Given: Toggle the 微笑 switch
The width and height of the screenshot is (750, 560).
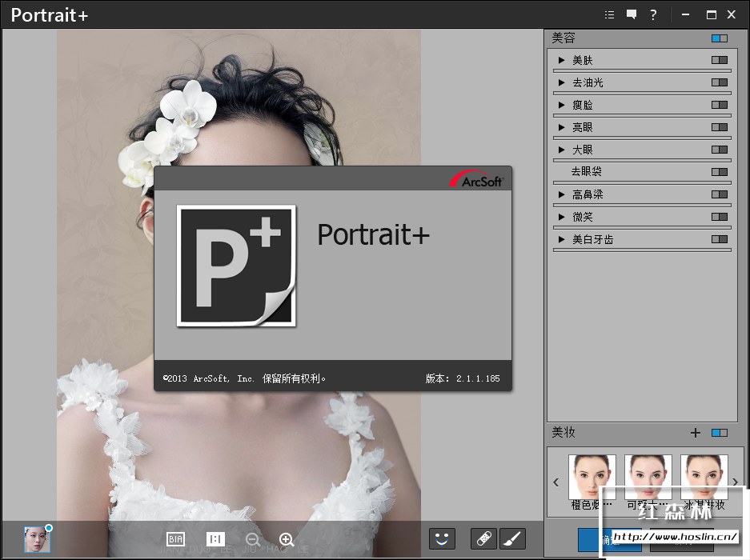Looking at the screenshot, I should point(720,217).
